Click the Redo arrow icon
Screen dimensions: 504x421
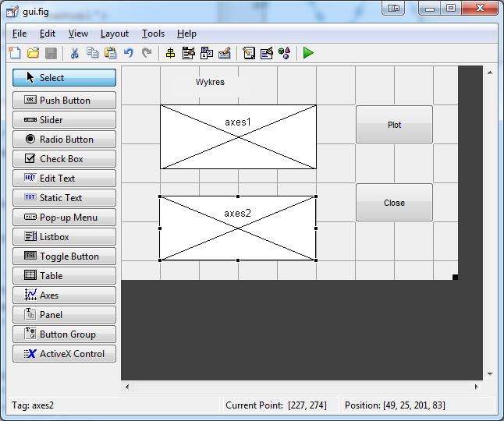[147, 53]
